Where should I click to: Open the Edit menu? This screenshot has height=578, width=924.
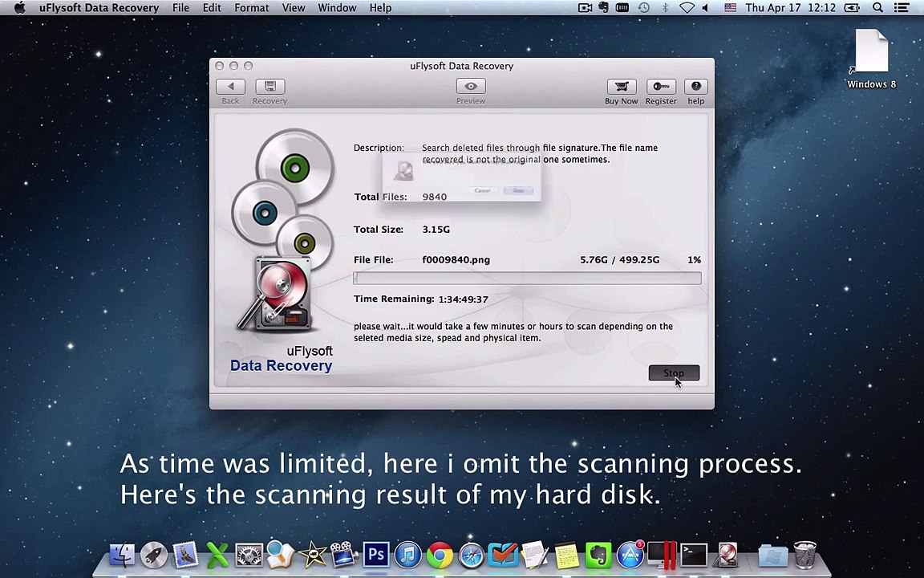coord(212,8)
